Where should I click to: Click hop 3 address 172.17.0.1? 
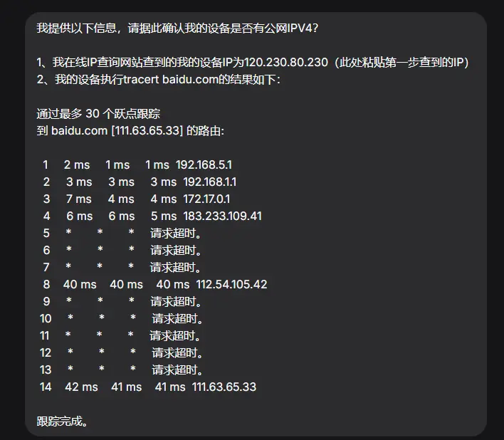(x=206, y=199)
